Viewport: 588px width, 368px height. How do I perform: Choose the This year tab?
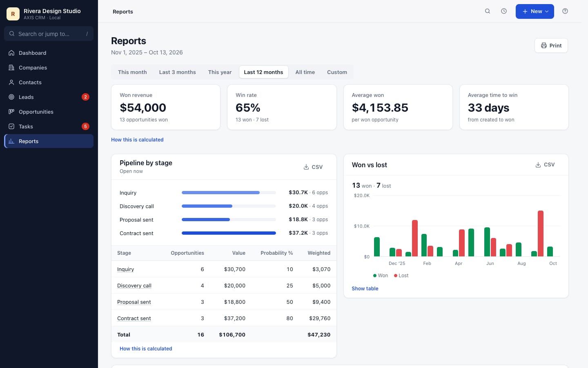[x=220, y=72]
